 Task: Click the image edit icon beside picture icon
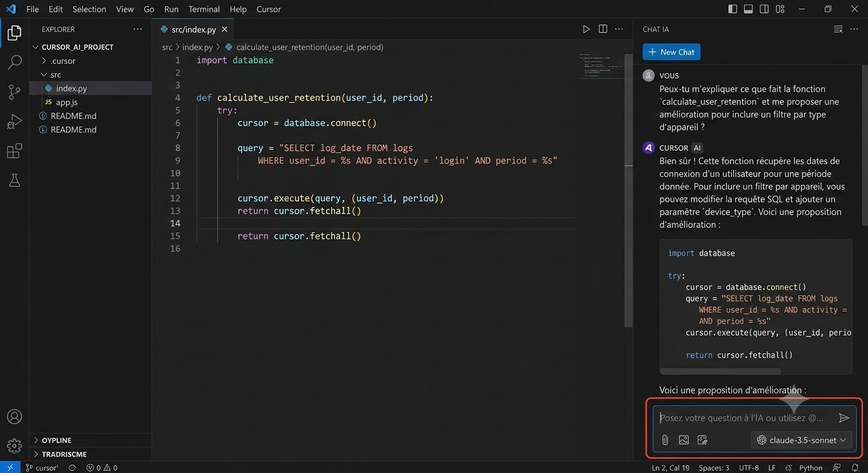(x=702, y=440)
